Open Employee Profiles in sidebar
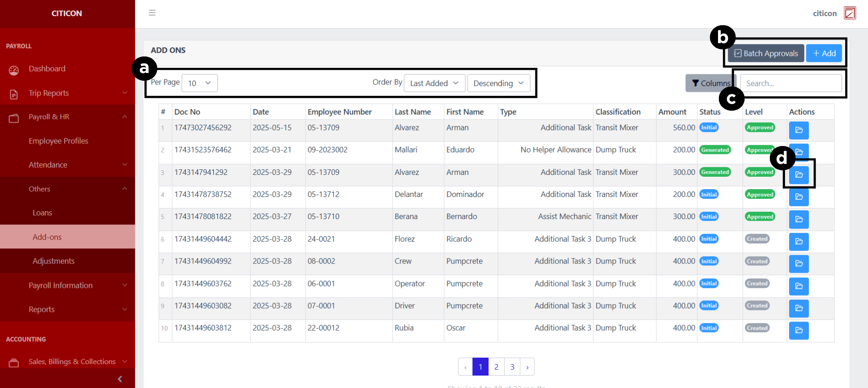The height and width of the screenshot is (388, 868). pyautogui.click(x=58, y=141)
